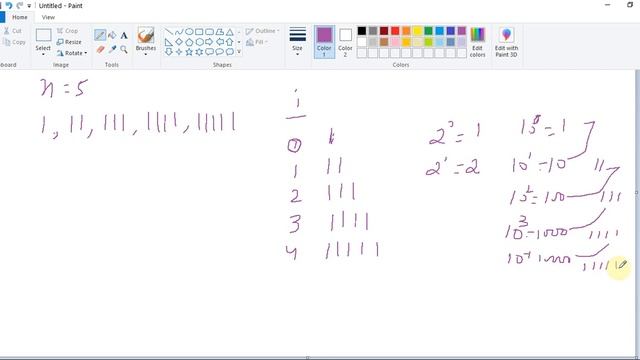Select the Magnifier tool
This screenshot has width=640, height=360.
click(124, 49)
